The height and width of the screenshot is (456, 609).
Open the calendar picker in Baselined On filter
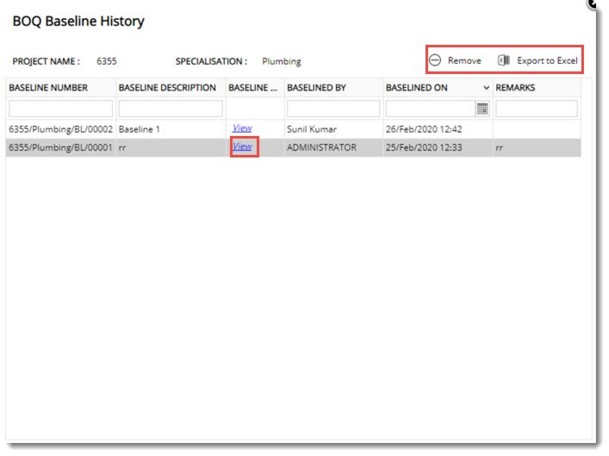482,108
